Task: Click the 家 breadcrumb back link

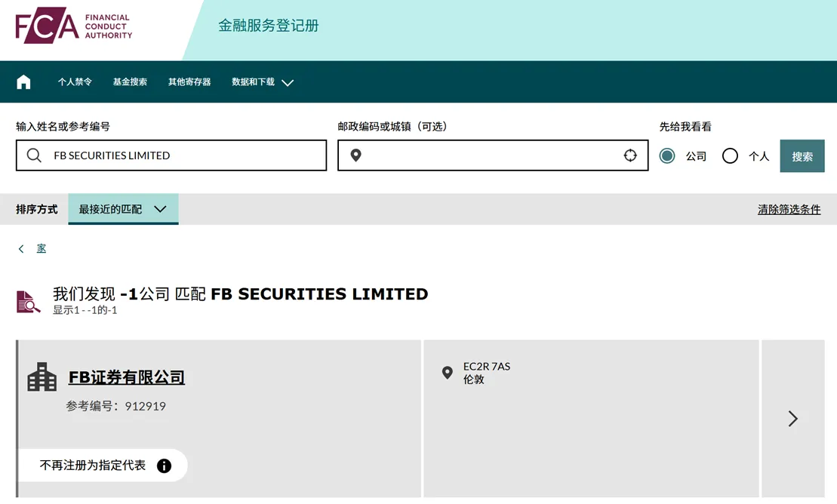Action: coord(41,248)
